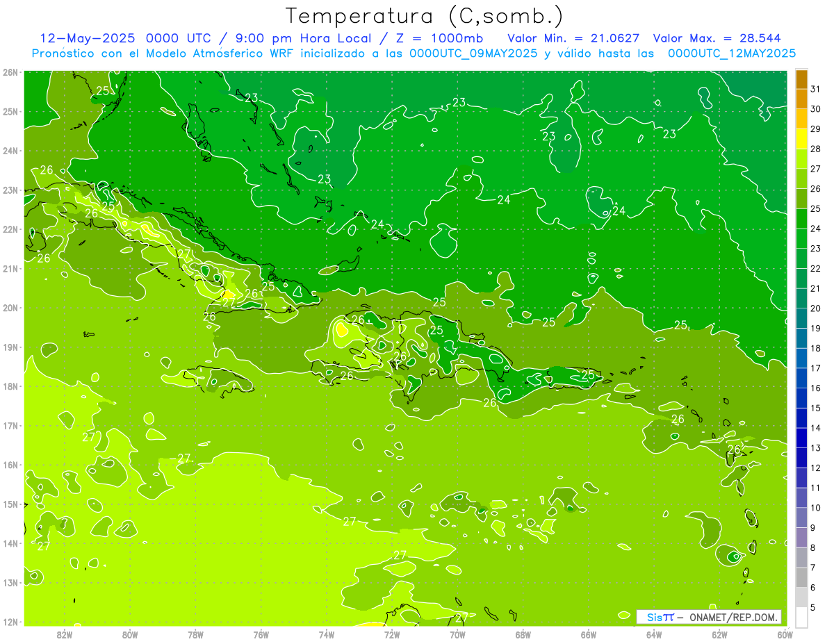834x644 pixels.
Task: Click the 12N latitude axis label
Action: pos(10,622)
